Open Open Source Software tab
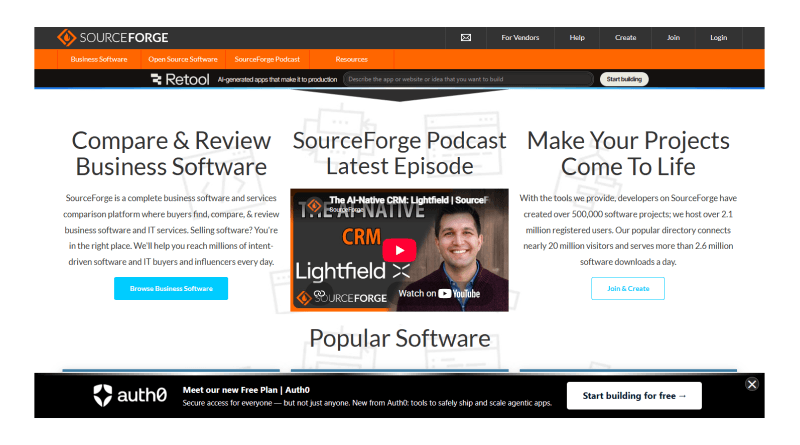 coord(183,59)
